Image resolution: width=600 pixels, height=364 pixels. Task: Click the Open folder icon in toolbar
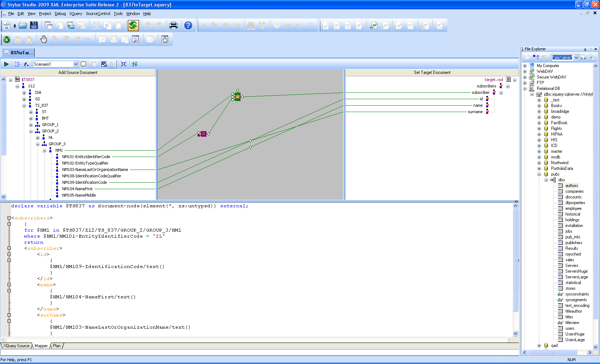23,25
